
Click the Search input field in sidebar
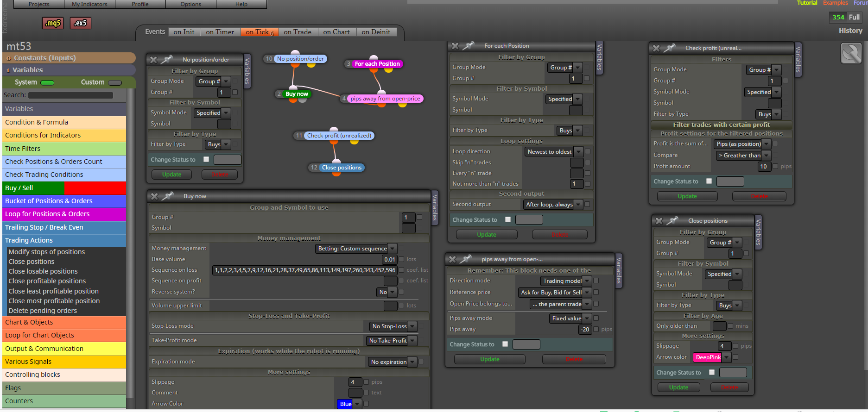click(x=70, y=95)
